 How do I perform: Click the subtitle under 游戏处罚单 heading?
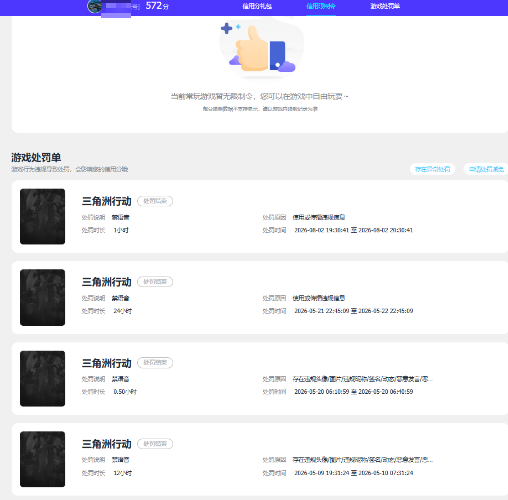pyautogui.click(x=70, y=169)
